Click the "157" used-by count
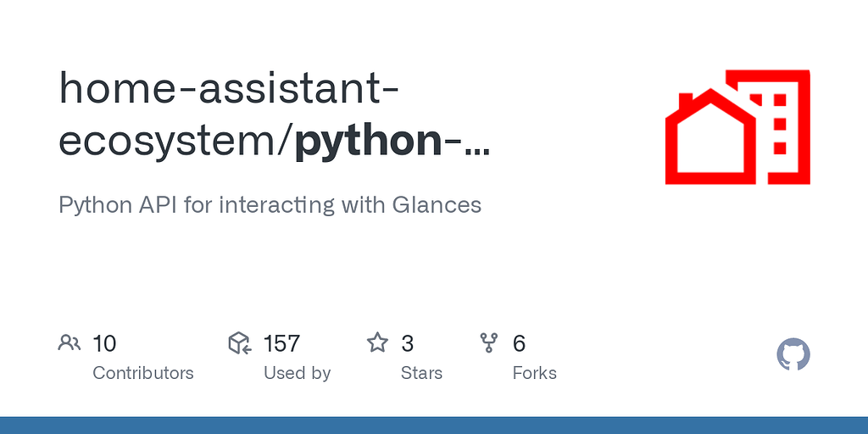868x434 pixels. pos(281,343)
